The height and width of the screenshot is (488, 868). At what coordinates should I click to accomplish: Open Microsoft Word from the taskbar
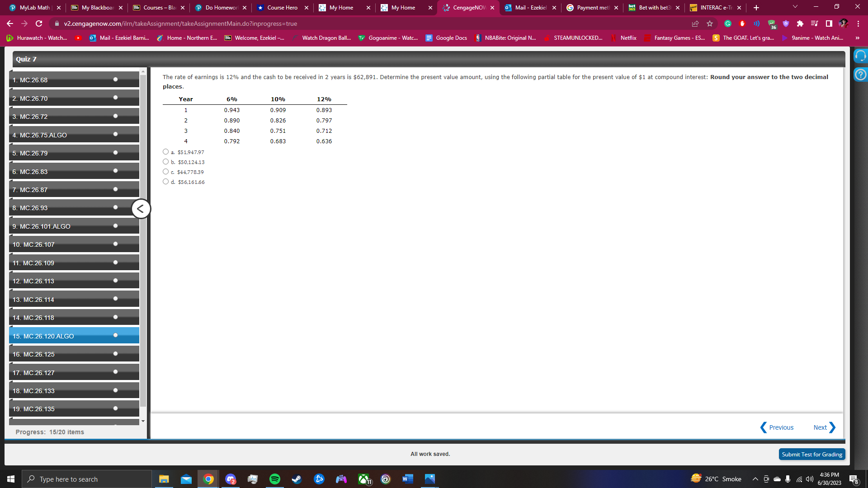click(x=407, y=479)
